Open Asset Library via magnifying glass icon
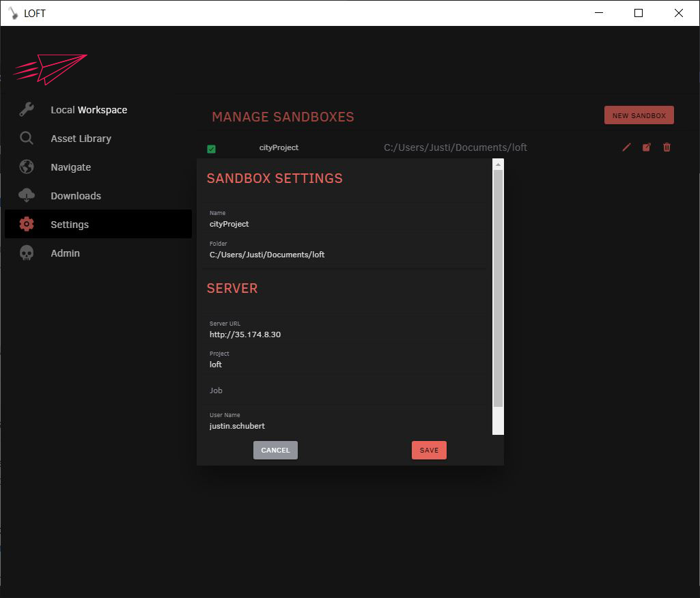Viewport: 700px width, 598px height. point(26,138)
